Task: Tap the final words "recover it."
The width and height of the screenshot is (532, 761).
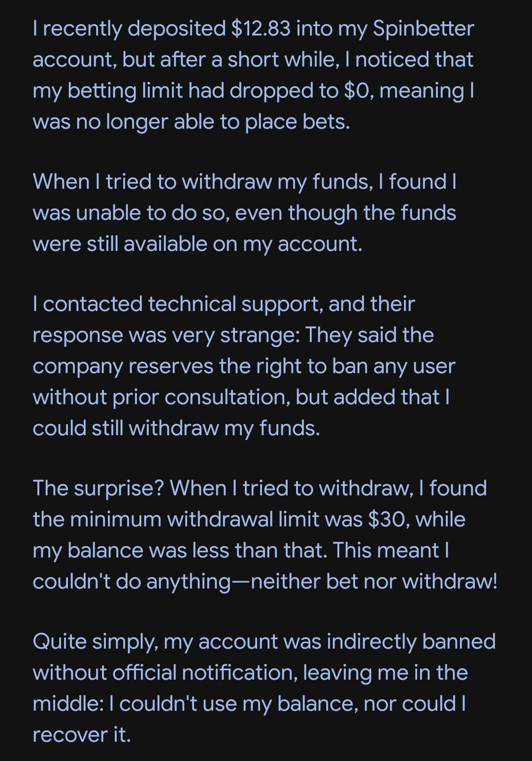Action: [x=82, y=735]
